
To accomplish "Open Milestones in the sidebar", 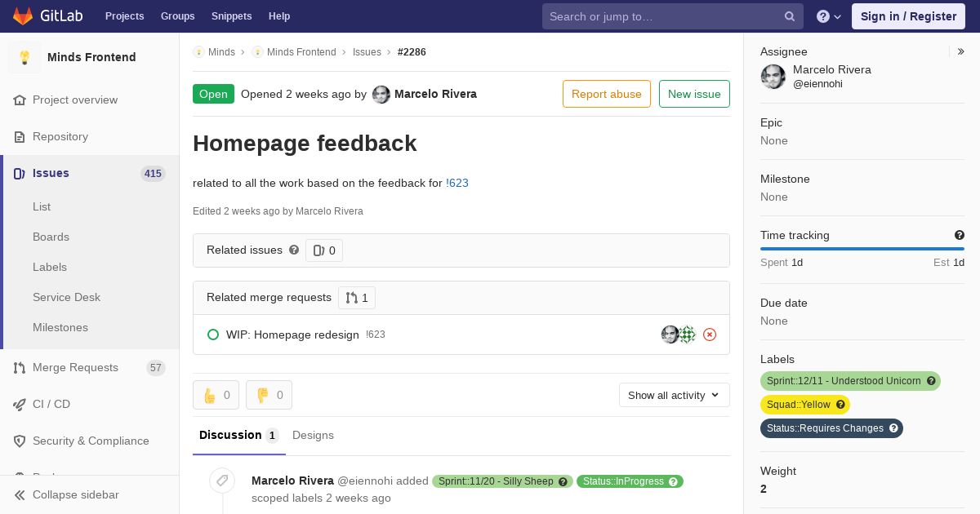I will pyautogui.click(x=60, y=327).
